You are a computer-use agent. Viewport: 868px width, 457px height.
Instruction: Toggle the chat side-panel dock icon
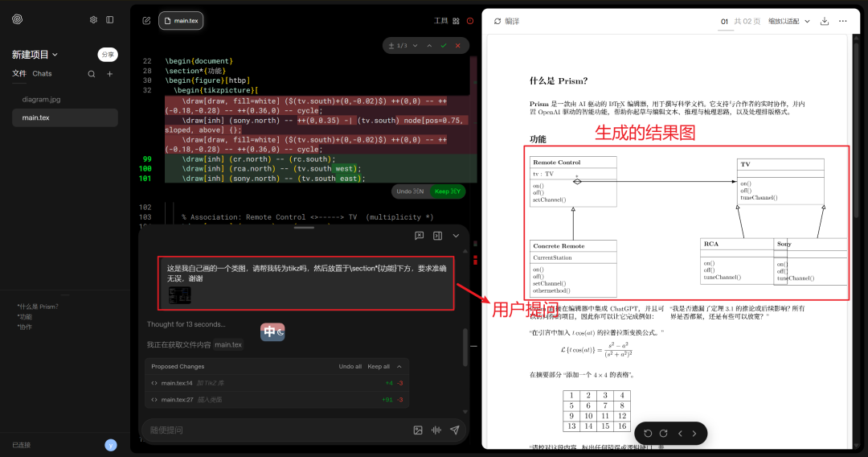pyautogui.click(x=437, y=236)
